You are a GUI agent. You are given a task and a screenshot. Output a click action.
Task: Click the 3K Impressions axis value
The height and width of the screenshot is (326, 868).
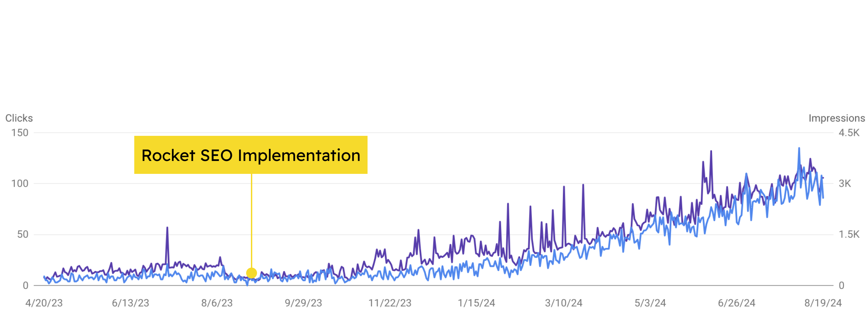845,184
